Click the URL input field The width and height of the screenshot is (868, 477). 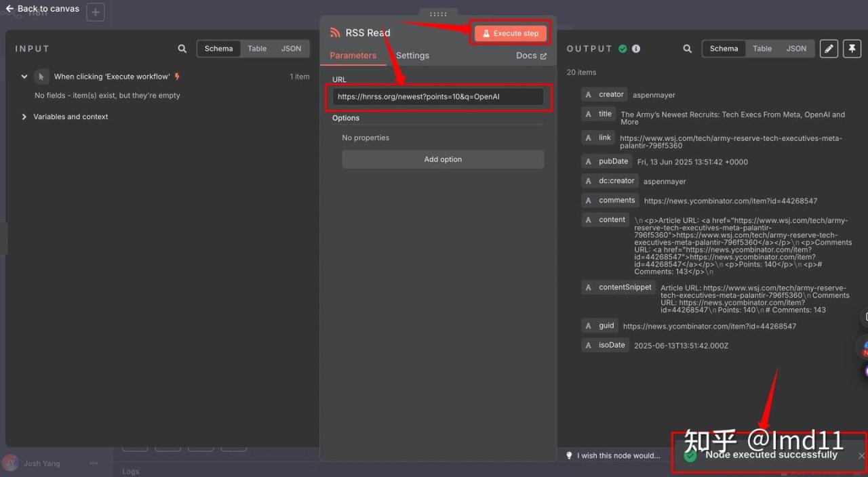(x=437, y=97)
